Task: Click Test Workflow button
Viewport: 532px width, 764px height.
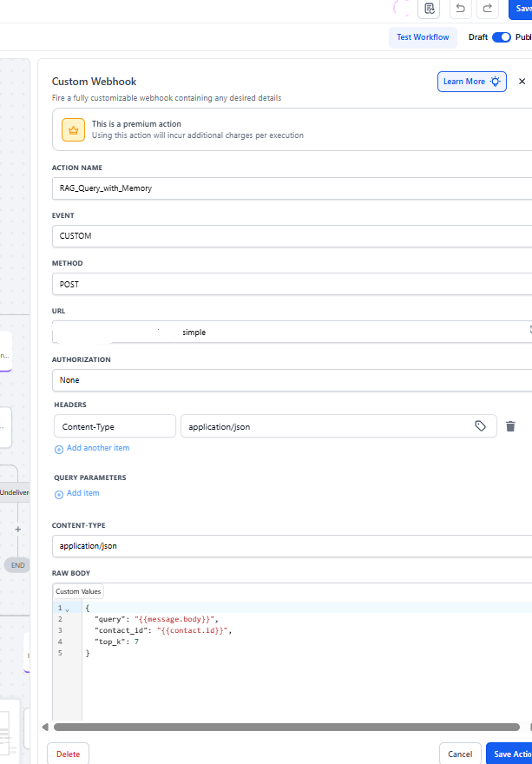Action: coord(423,37)
